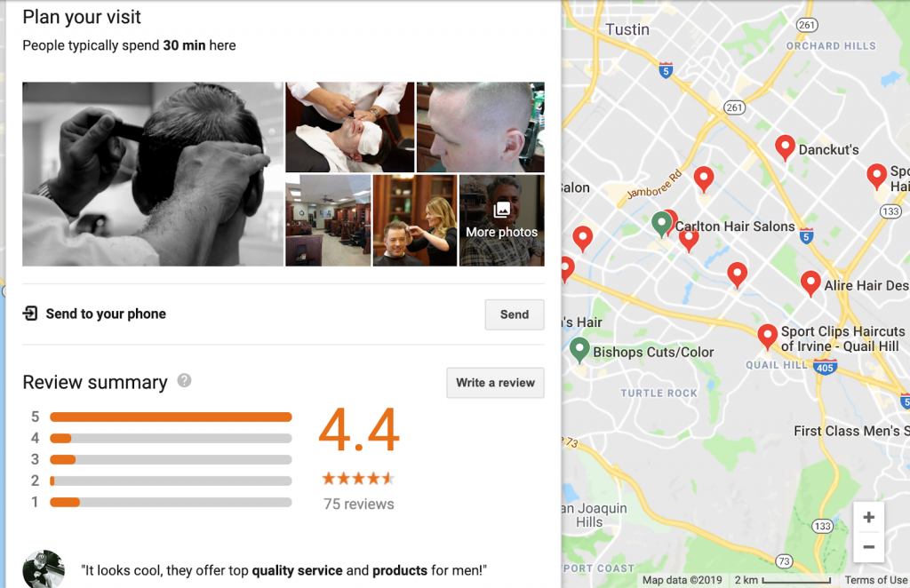This screenshot has width=910, height=588.
Task: Select the 1-star rating bar
Action: [x=171, y=502]
